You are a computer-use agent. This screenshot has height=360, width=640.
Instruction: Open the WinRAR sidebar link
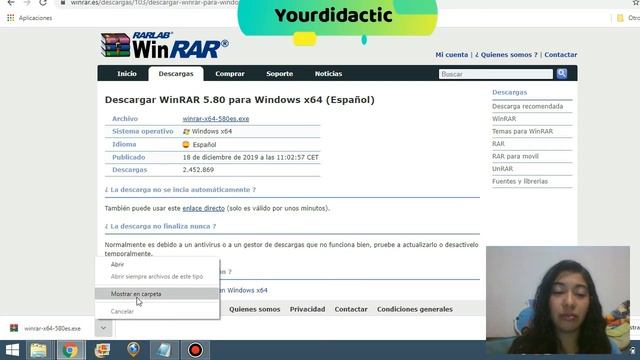point(504,119)
